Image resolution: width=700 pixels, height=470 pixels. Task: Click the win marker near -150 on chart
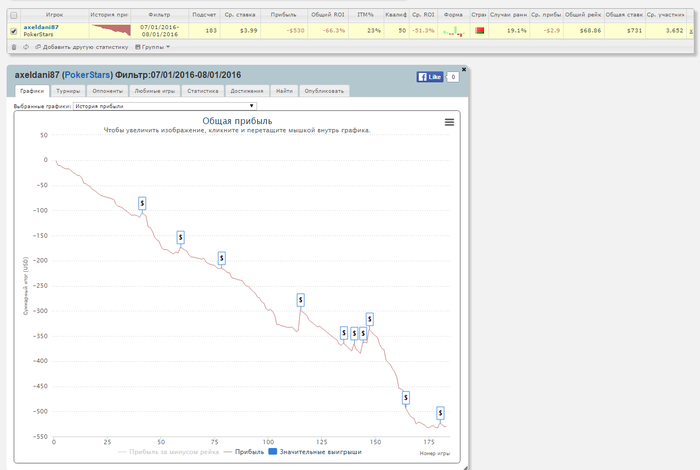pos(180,237)
